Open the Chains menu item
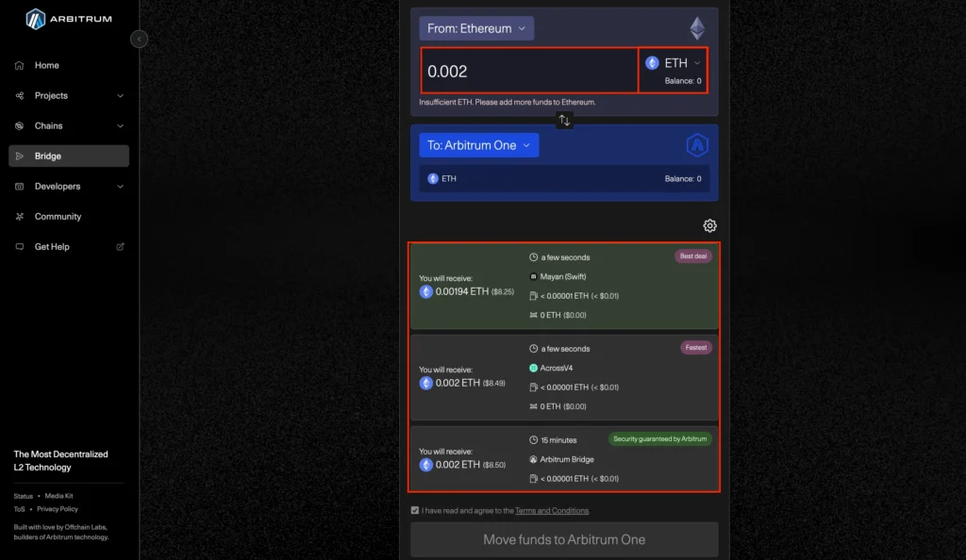 [x=69, y=125]
